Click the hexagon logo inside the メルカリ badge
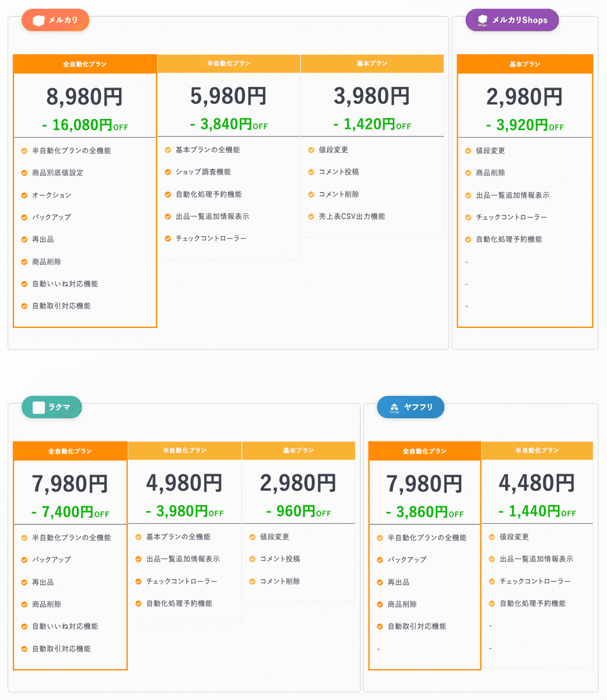 point(39,19)
